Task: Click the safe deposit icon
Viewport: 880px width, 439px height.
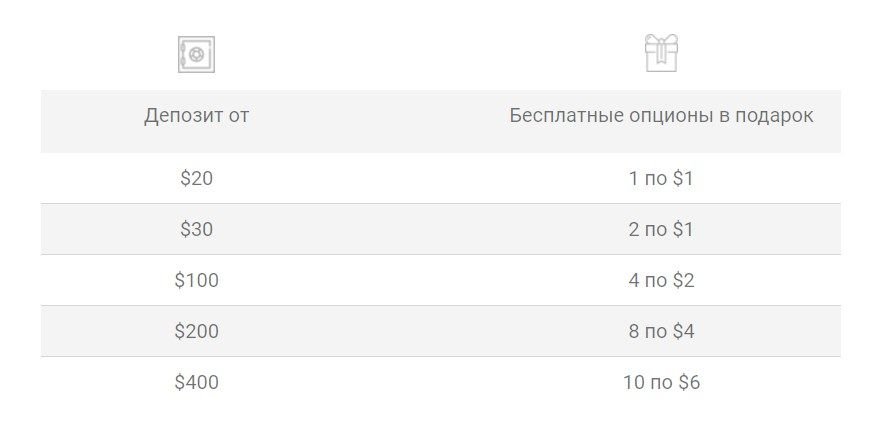Action: click(196, 54)
